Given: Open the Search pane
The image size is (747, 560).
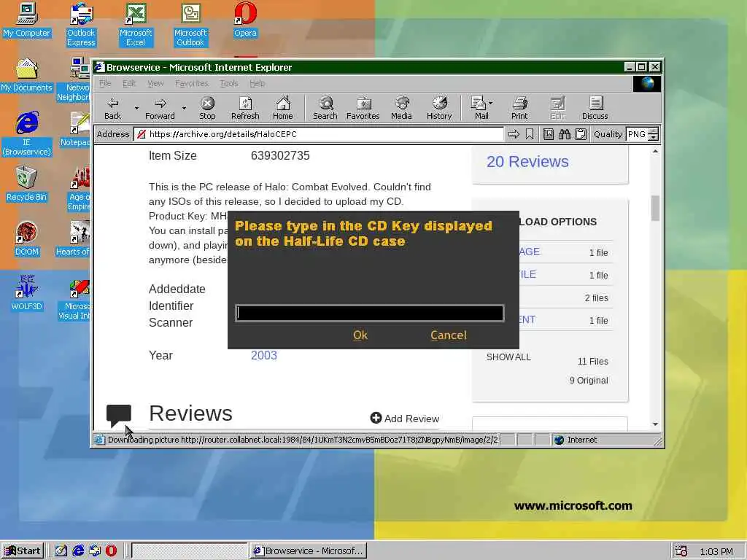Looking at the screenshot, I should (x=325, y=108).
